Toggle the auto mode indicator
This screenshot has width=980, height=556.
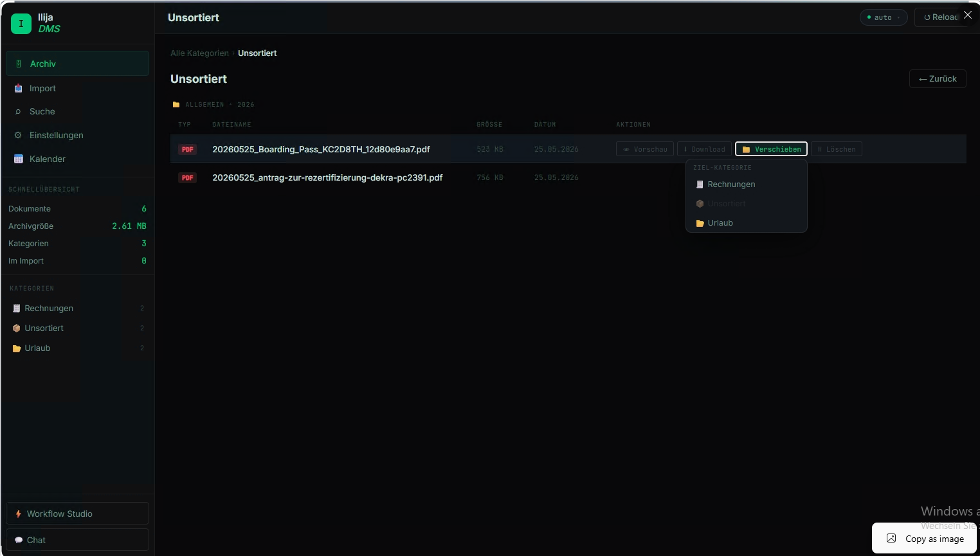[x=884, y=17]
